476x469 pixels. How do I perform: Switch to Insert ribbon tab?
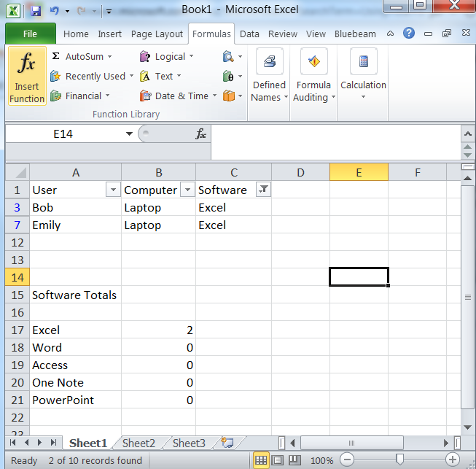click(109, 34)
